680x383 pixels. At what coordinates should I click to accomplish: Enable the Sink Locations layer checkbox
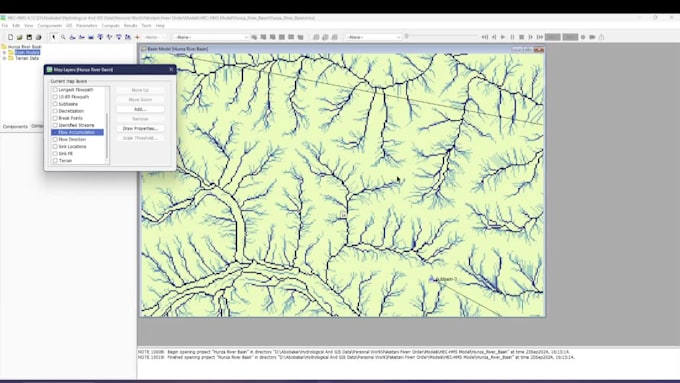click(55, 147)
